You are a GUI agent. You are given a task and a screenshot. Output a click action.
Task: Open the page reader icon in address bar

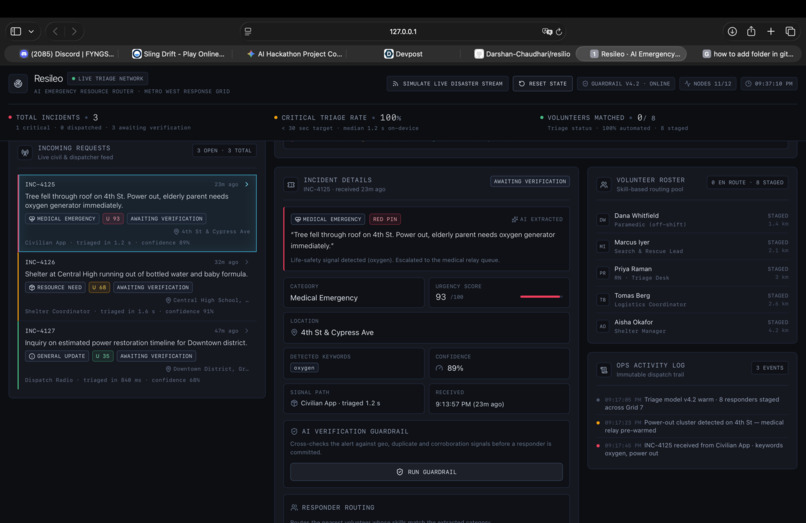click(248, 31)
